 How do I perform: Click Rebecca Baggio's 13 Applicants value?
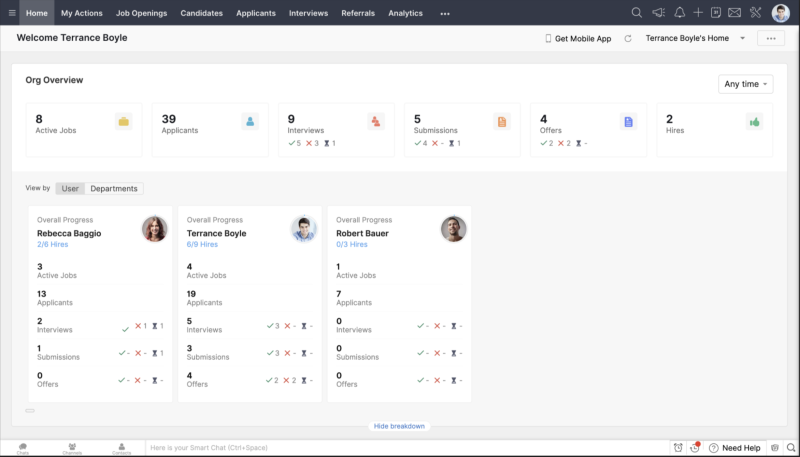pyautogui.click(x=42, y=294)
